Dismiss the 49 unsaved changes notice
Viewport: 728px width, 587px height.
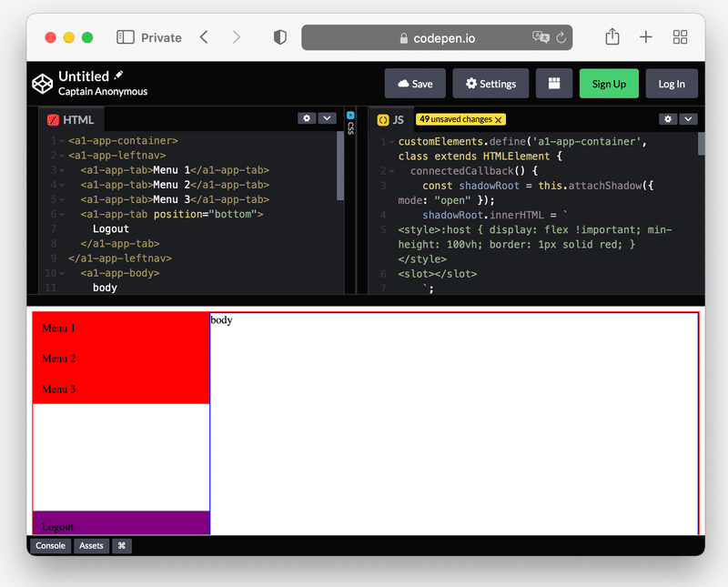tap(498, 120)
